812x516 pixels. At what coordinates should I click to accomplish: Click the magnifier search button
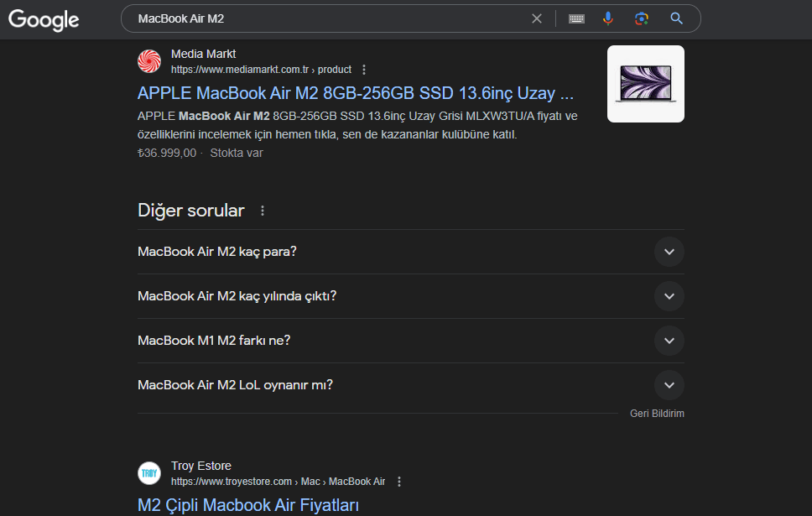pos(676,18)
